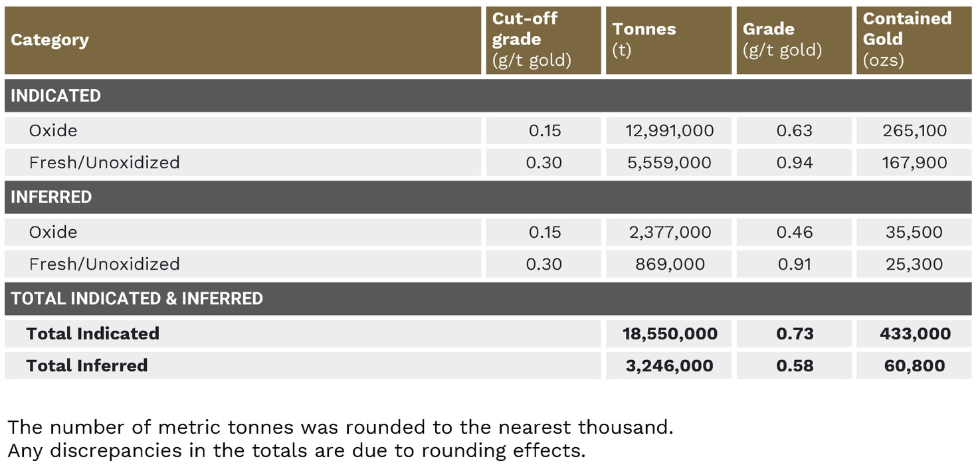980x471 pixels.
Task: Select the Grade (g/t gold) header cell
Action: coord(782,40)
